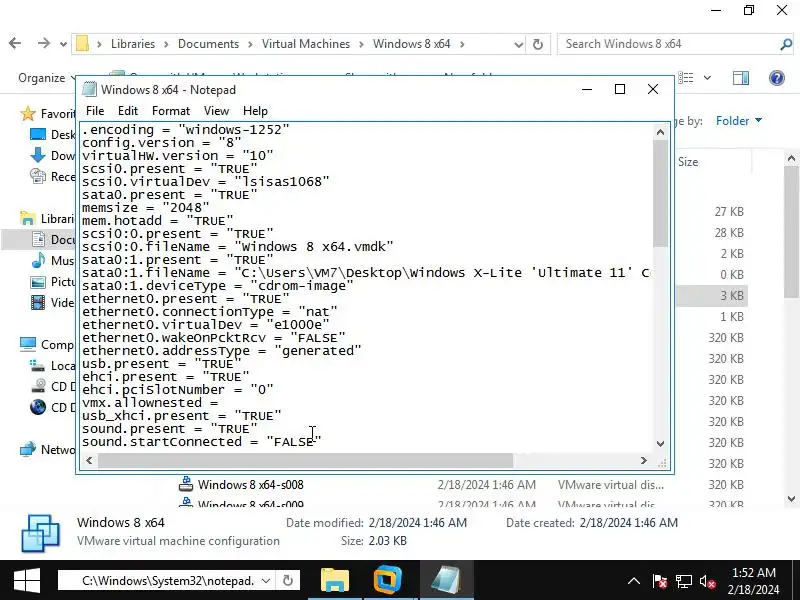Open Recent places in navigation pane
The image size is (800, 600).
click(x=52, y=177)
